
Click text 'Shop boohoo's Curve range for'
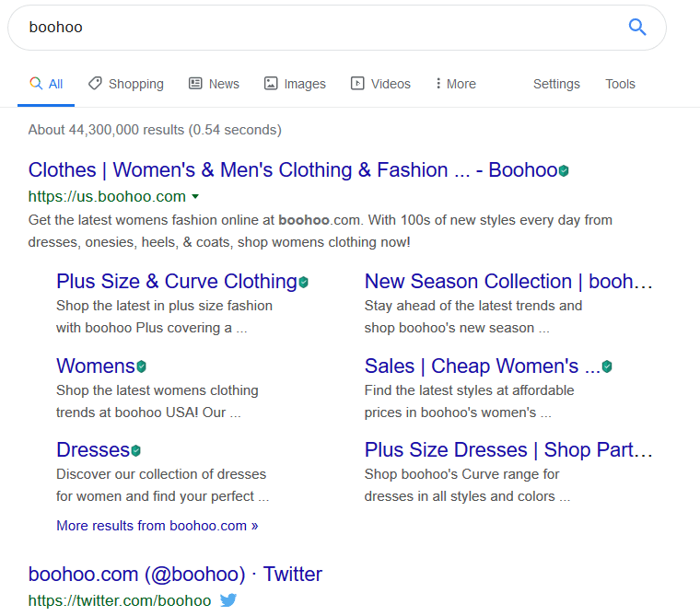461,474
